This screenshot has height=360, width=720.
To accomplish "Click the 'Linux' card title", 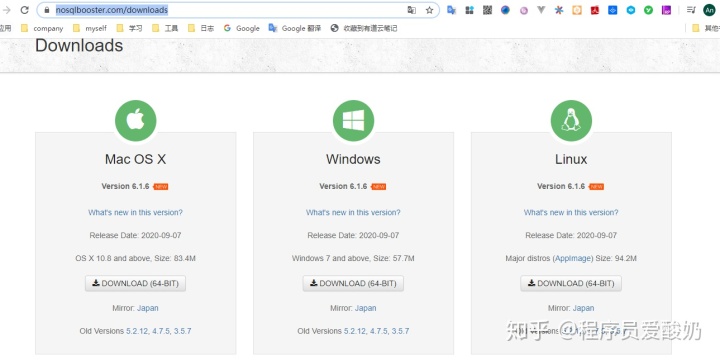I will click(x=571, y=159).
